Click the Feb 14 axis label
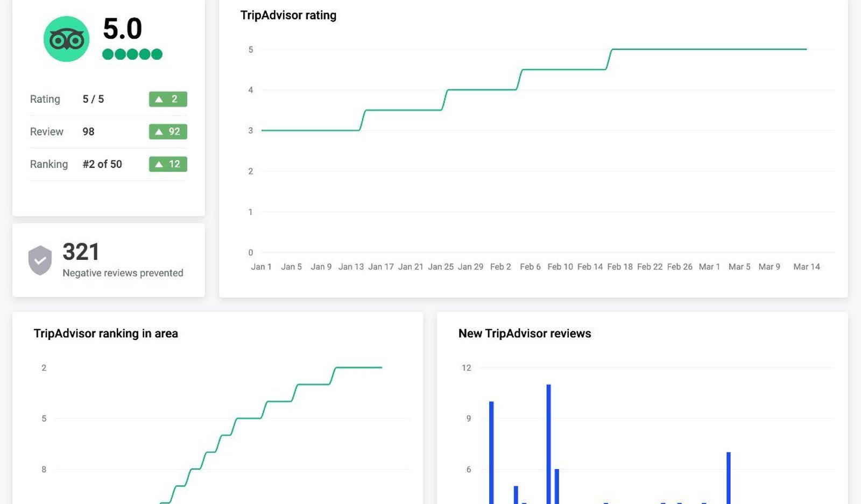This screenshot has height=504, width=861. [x=590, y=267]
